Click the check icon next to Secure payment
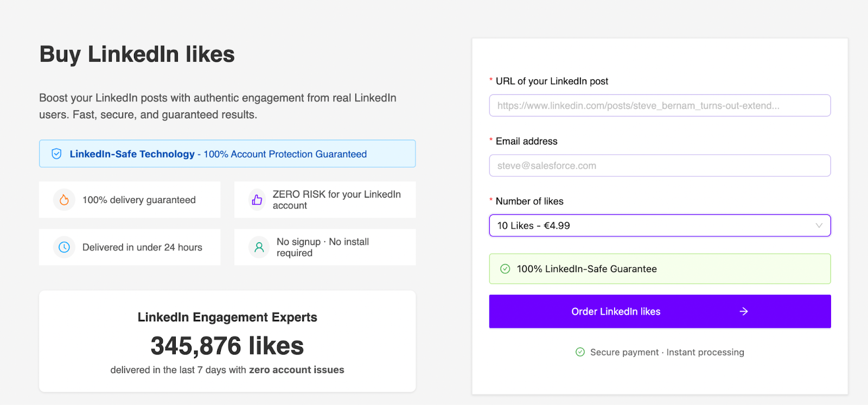Viewport: 868px width, 405px height. (x=580, y=352)
